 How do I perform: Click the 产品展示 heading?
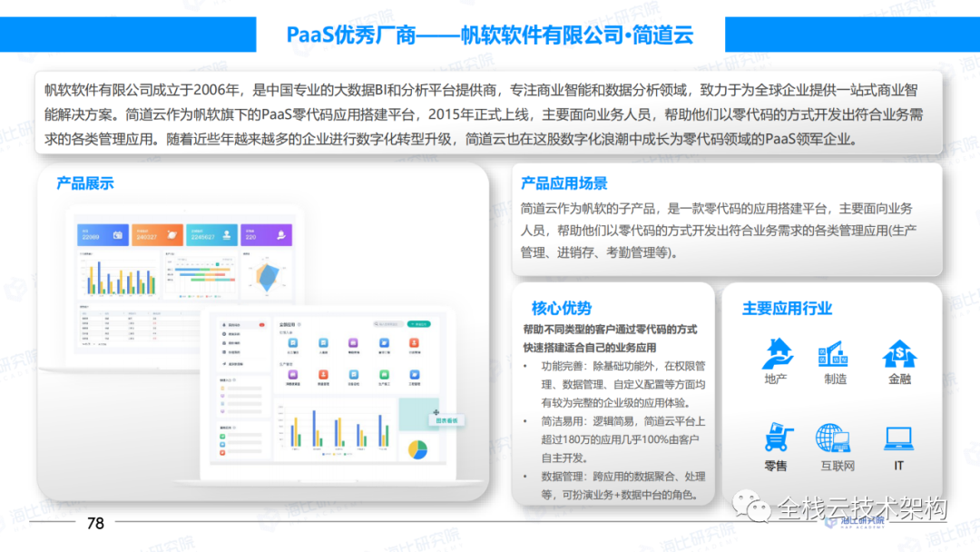coord(85,183)
